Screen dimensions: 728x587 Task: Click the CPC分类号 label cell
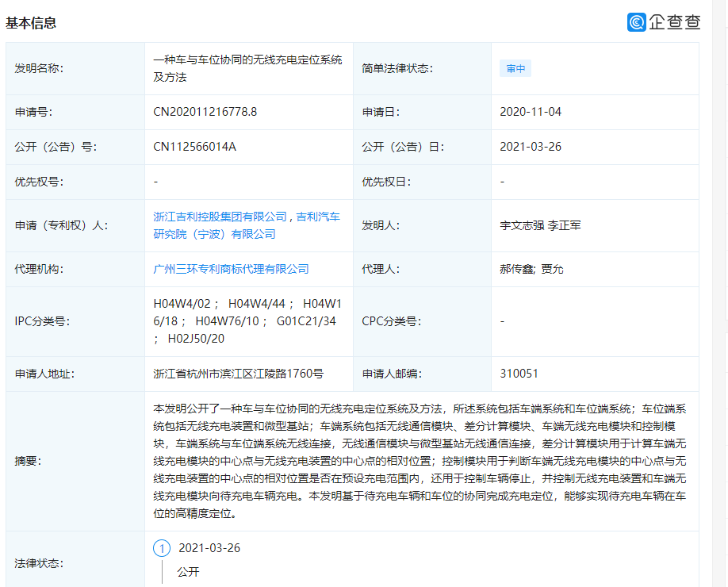422,321
